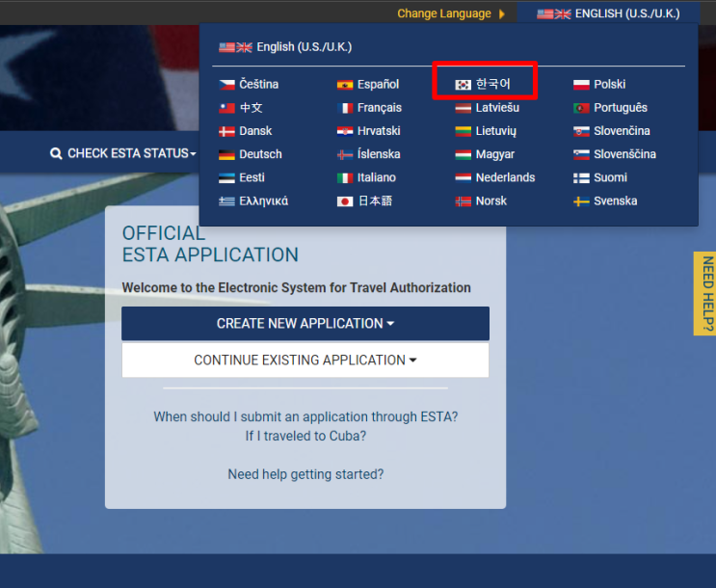Select English (U.S./U.K.) text in dropdown
This screenshot has width=716, height=588.
305,46
